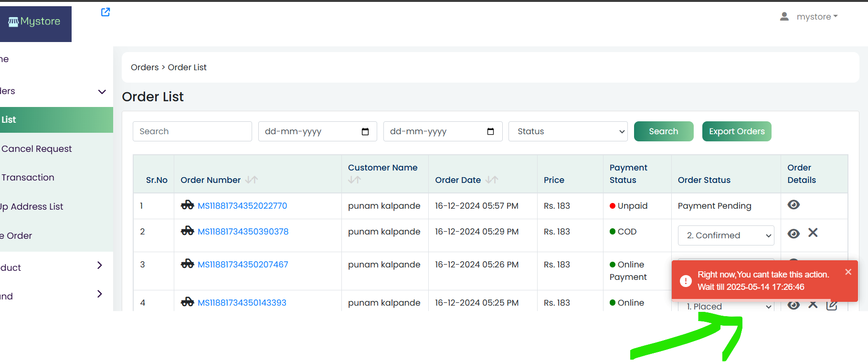View details of order MS11881734350143393

(794, 305)
